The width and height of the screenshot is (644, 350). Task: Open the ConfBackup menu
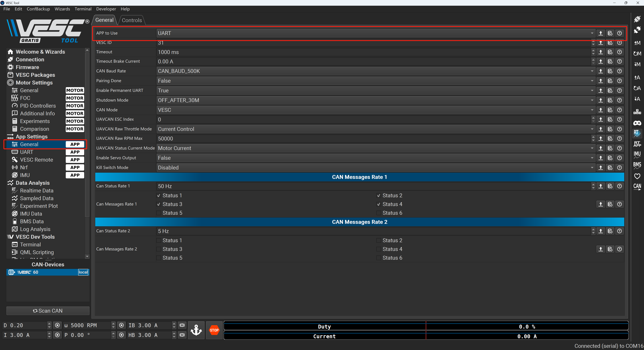38,9
